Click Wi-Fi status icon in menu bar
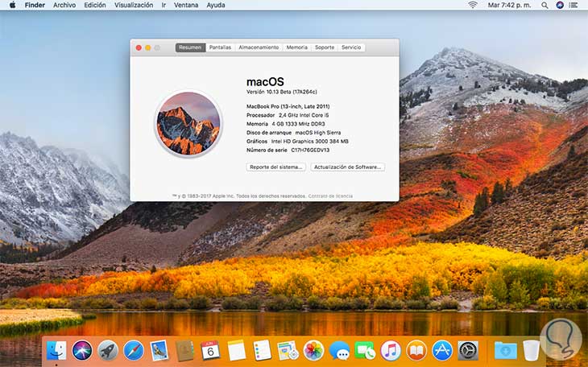Image resolution: width=588 pixels, height=367 pixels. 473,6
